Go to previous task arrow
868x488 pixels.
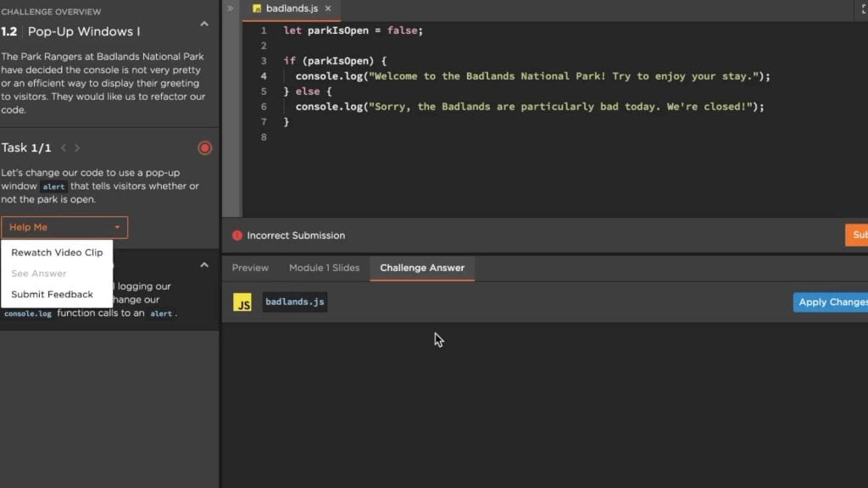tap(64, 147)
